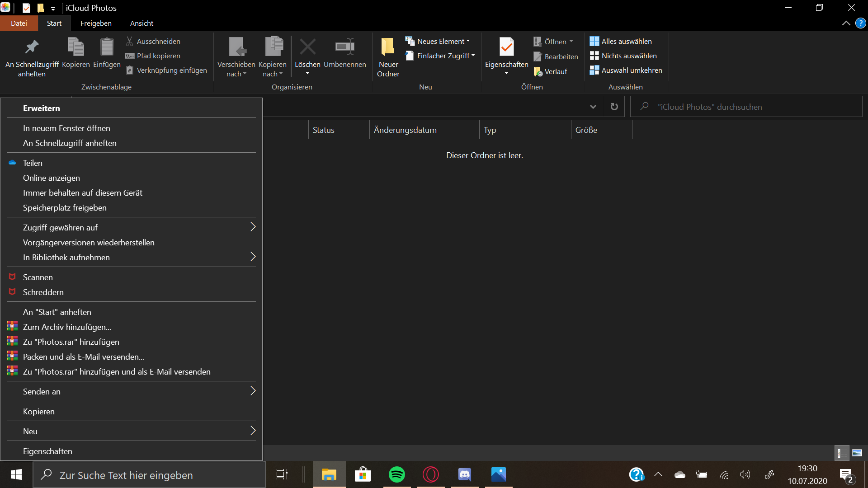The height and width of the screenshot is (488, 868).
Task: Click Verknüpfung einfügen in ribbon
Action: [166, 70]
